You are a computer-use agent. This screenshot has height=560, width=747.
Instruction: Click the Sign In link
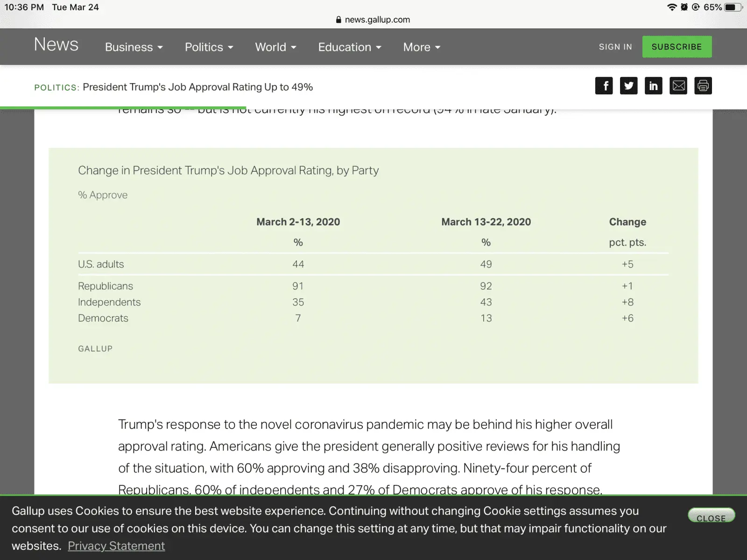click(615, 47)
